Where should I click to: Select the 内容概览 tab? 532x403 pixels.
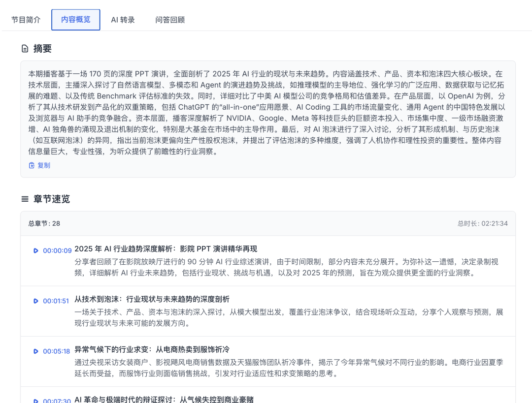(75, 20)
